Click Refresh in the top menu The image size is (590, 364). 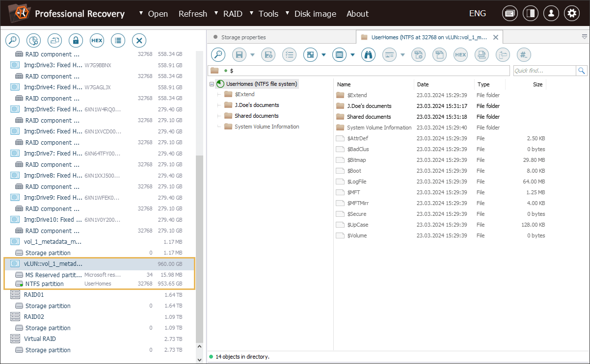click(x=192, y=14)
